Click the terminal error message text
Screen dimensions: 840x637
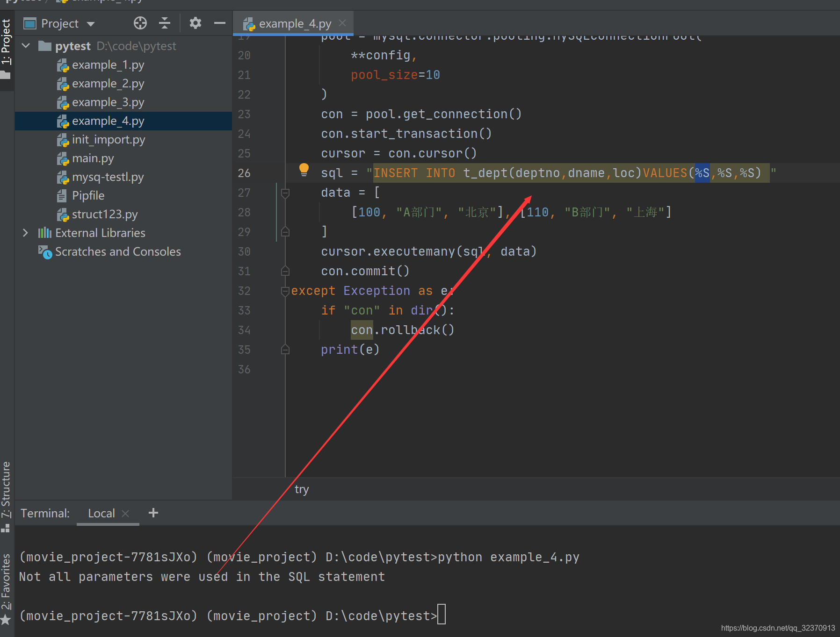[x=202, y=577]
